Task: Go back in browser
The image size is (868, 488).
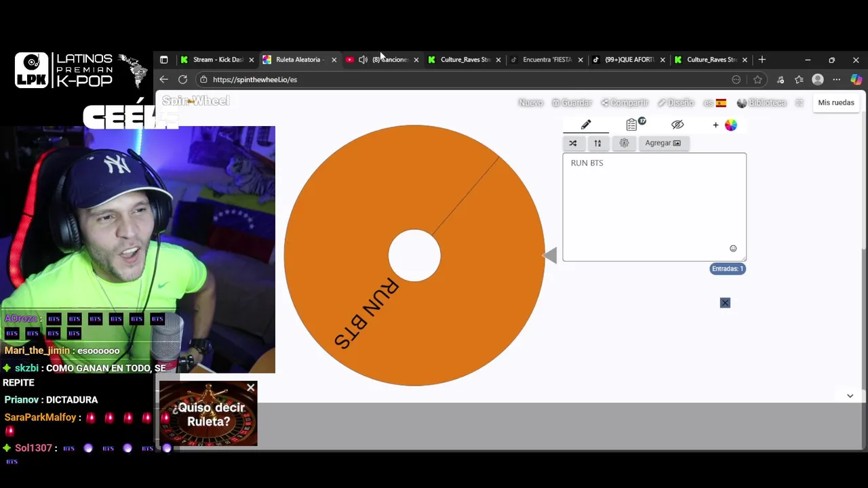Action: (163, 79)
